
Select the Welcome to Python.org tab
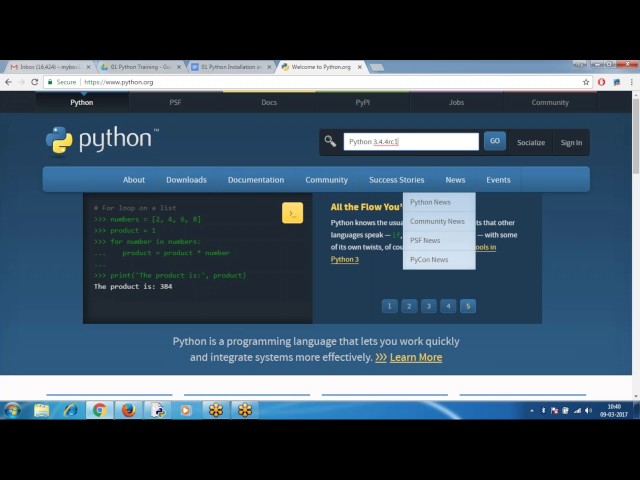[x=322, y=67]
